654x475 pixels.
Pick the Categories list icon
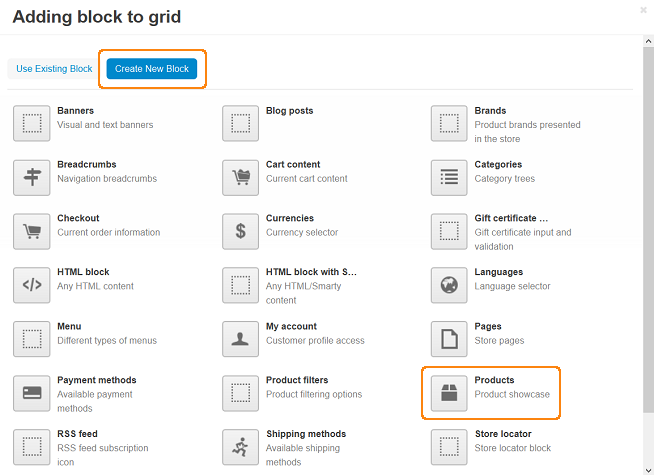(449, 177)
